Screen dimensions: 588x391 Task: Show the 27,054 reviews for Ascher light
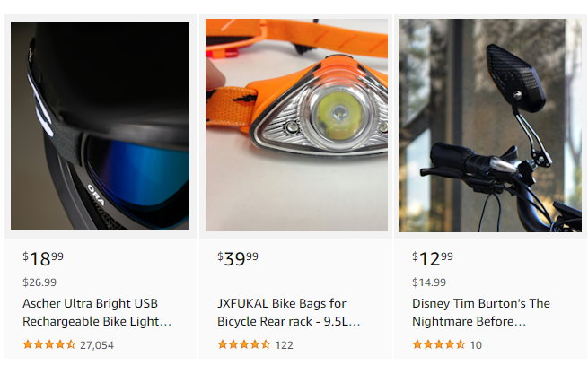coord(97,344)
